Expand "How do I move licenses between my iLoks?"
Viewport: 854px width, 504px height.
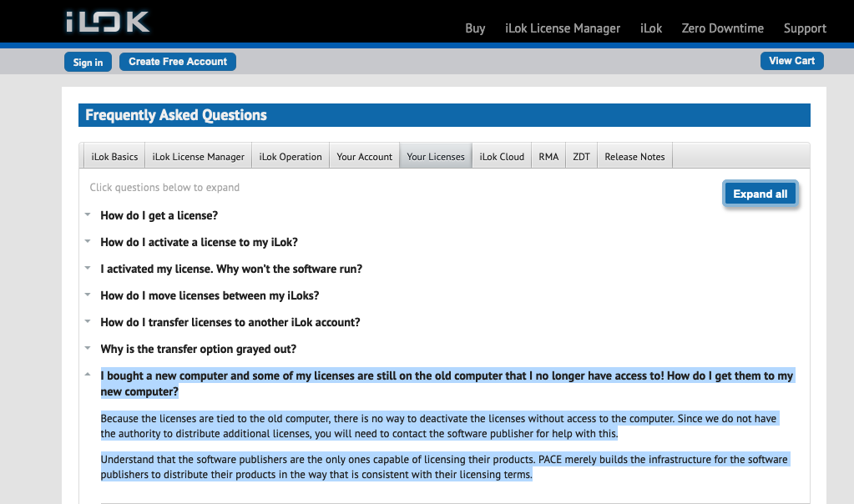pyautogui.click(x=210, y=295)
